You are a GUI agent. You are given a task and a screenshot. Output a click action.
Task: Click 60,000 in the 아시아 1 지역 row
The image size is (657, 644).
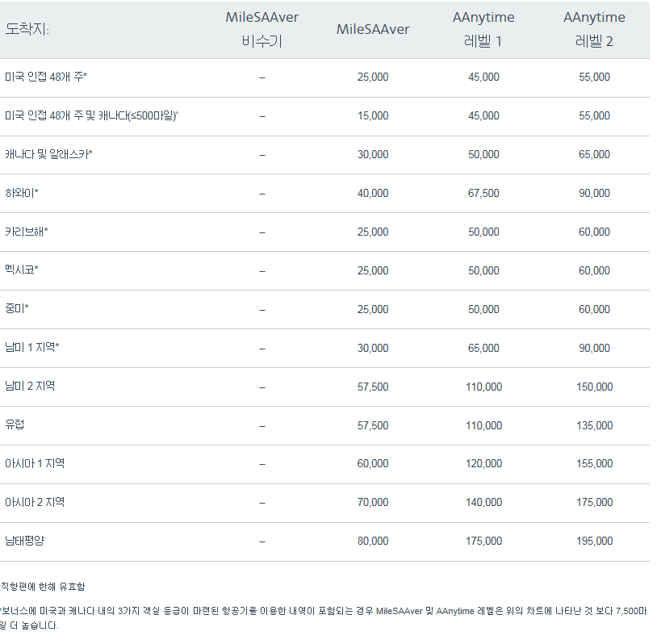373,463
